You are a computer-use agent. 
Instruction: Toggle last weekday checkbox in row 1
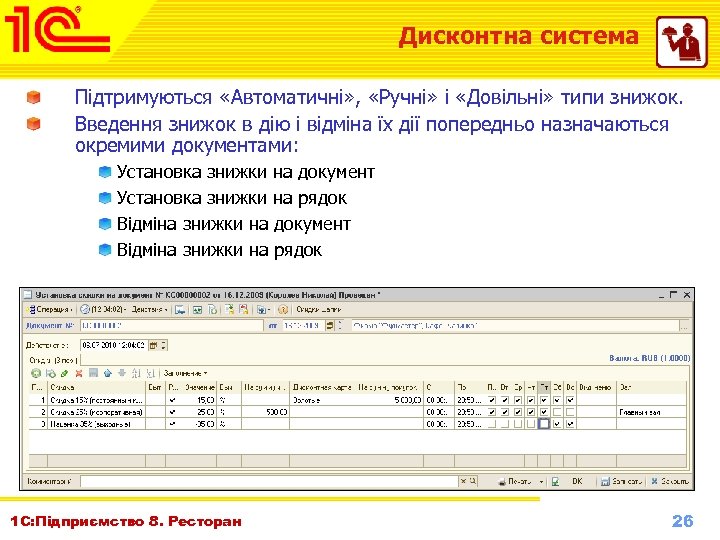point(570,400)
